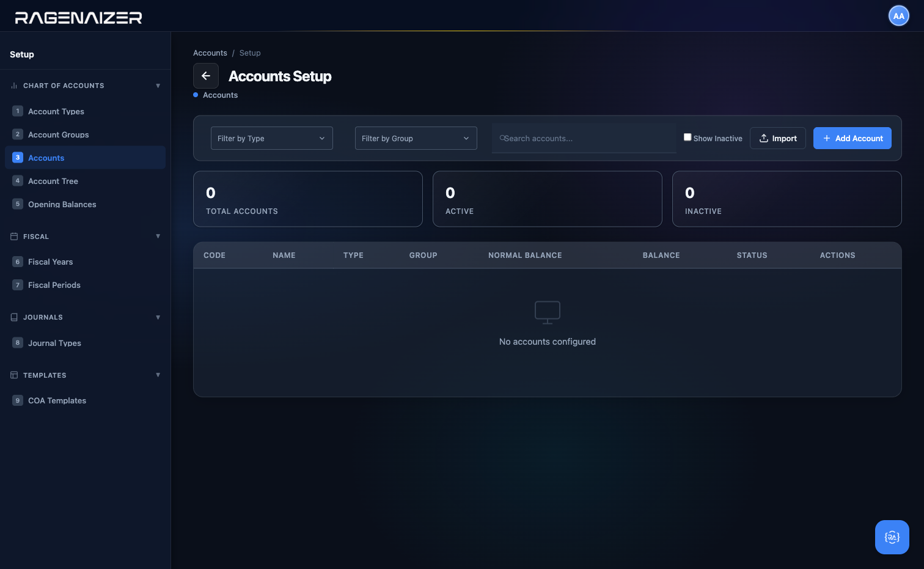Click the step 3 number badge
This screenshot has width=924, height=569.
click(x=18, y=158)
